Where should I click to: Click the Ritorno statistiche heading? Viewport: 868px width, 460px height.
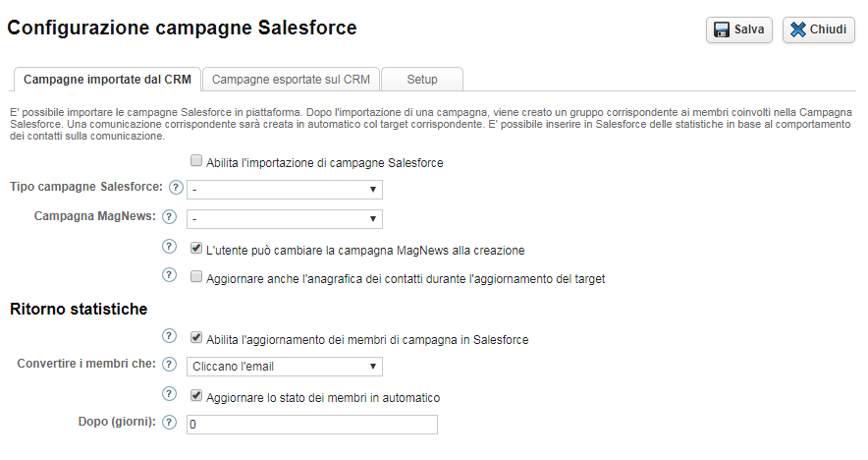coord(79,309)
